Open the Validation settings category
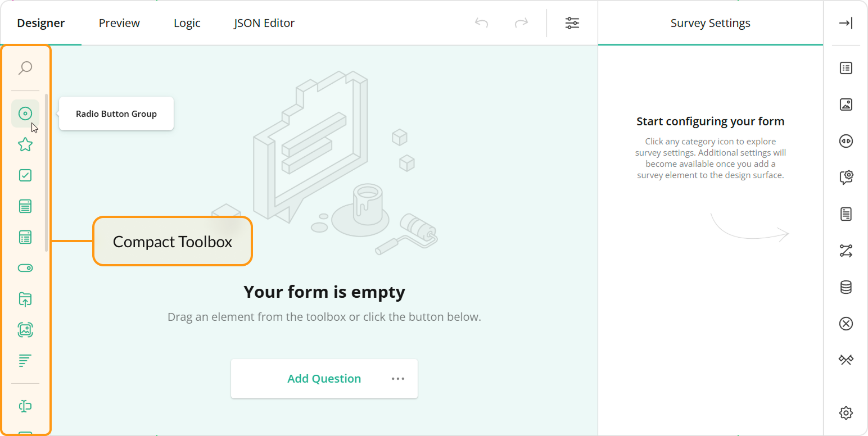The height and width of the screenshot is (436, 868). pos(846,323)
